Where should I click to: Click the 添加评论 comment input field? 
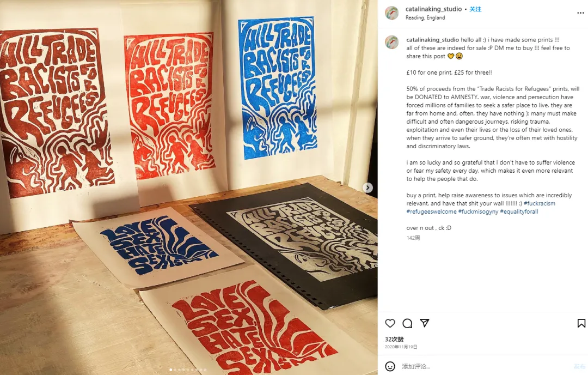point(484,366)
